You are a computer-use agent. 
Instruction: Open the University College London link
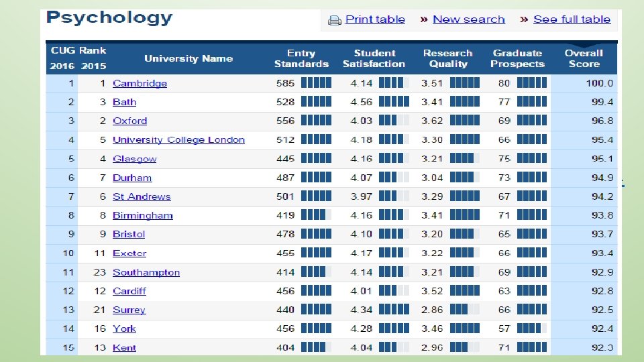178,140
